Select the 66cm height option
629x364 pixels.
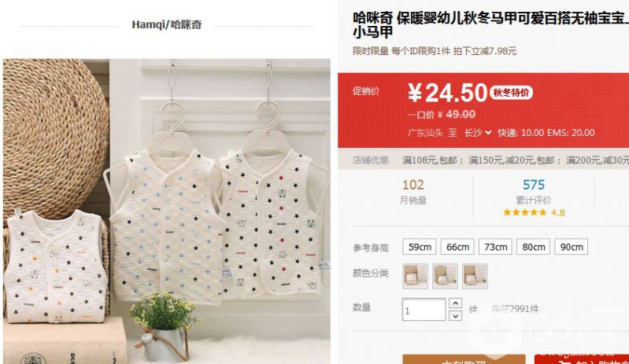click(x=457, y=247)
